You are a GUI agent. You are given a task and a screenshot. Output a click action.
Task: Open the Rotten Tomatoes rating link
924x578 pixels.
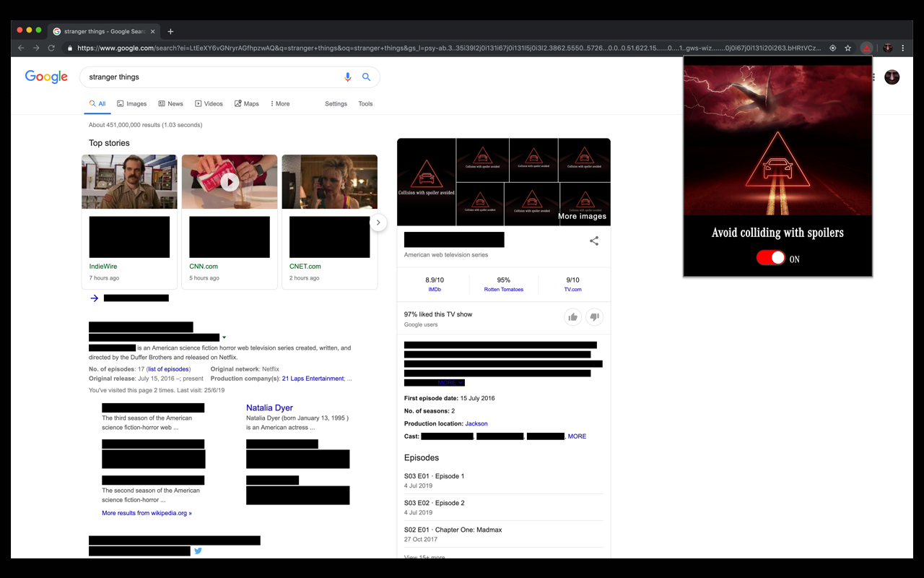504,289
